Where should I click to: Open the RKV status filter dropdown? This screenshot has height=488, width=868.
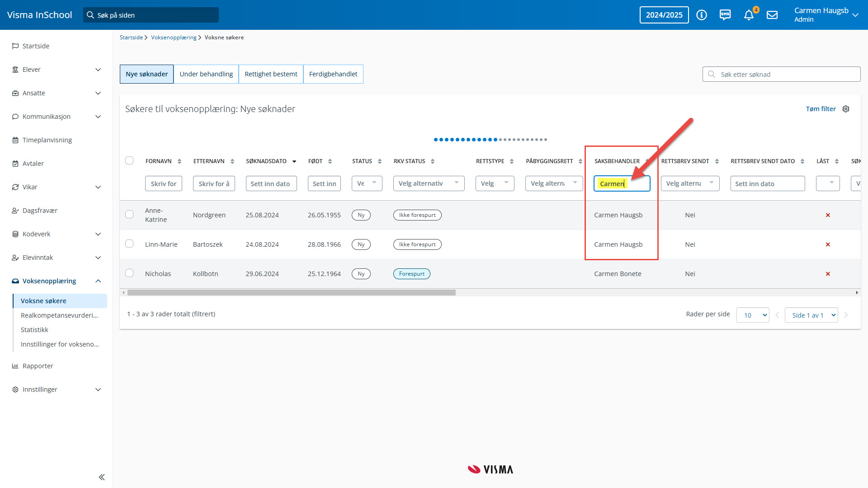coord(429,183)
